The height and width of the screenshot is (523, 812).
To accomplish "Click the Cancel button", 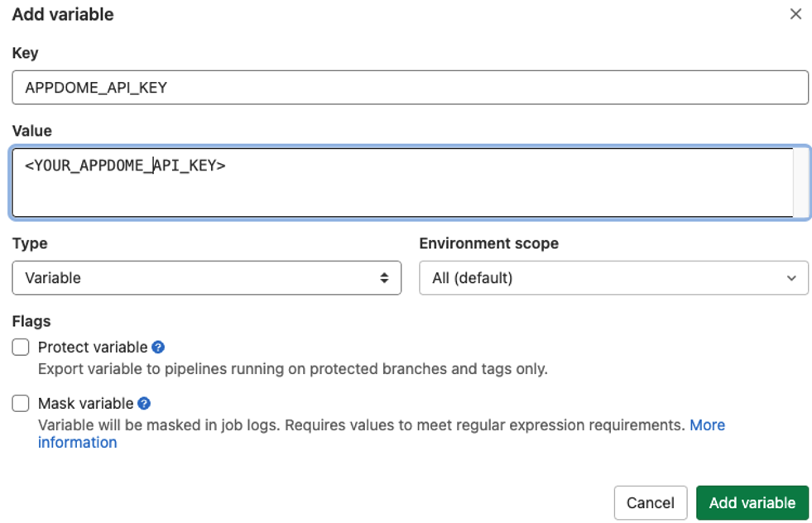I will tap(651, 502).
